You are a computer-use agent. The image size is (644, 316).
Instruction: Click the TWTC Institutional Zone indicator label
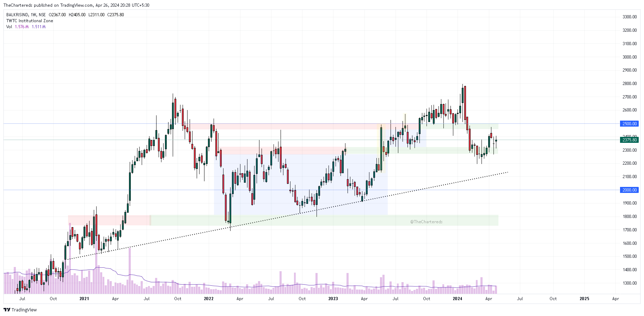pos(30,21)
